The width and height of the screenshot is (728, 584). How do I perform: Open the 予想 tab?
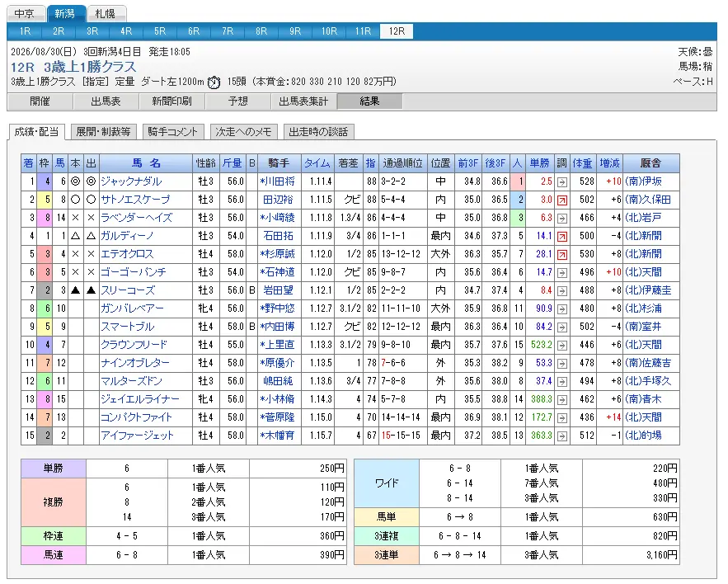(238, 101)
